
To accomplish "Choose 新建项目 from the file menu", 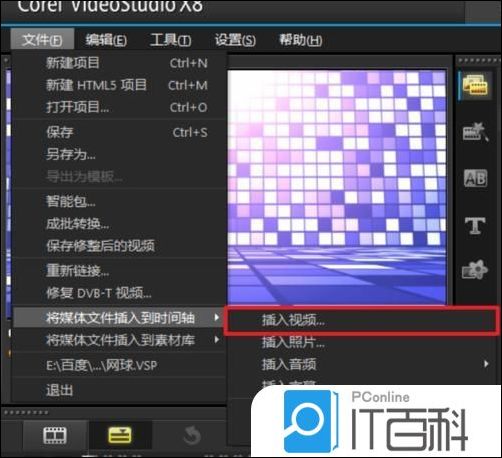I will tap(120, 63).
